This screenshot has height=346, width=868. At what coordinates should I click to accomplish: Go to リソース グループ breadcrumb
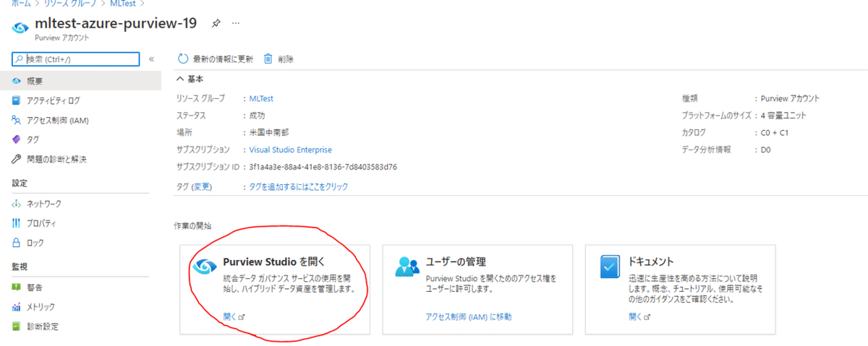tap(69, 4)
